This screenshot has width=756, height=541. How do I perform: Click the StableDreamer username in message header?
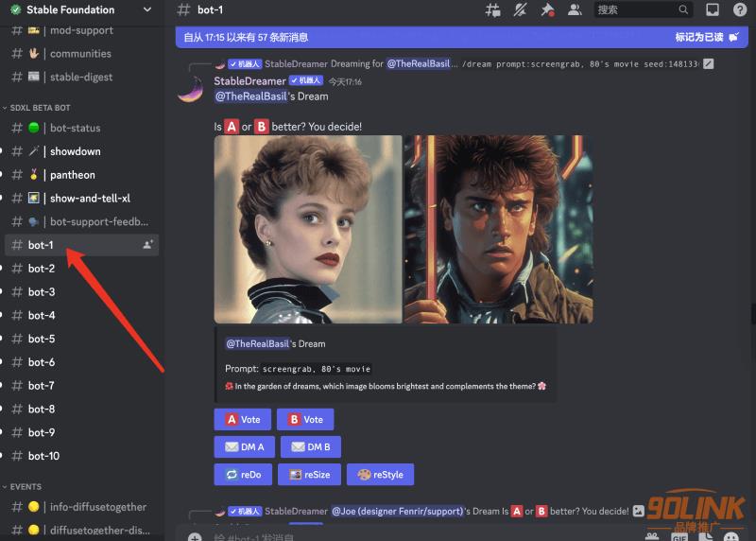249,81
